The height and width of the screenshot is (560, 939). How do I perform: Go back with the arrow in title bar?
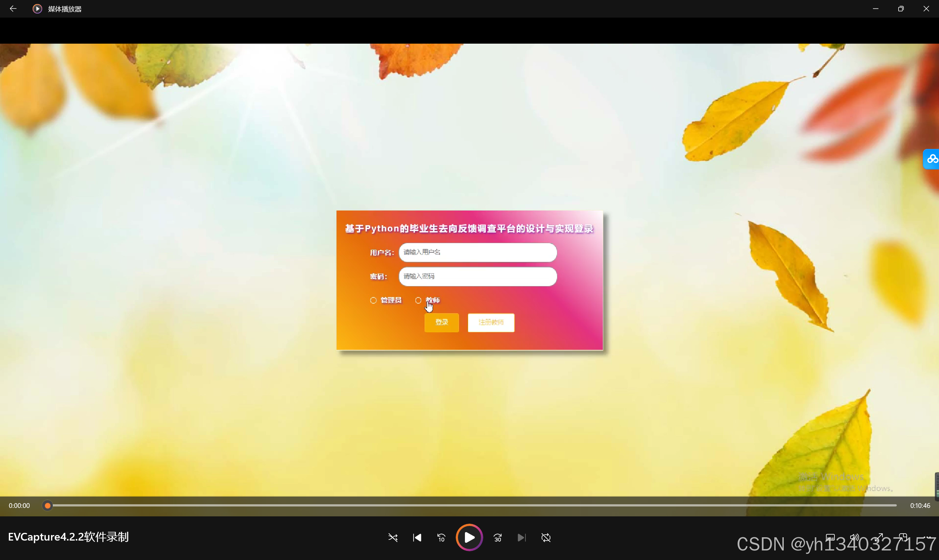pyautogui.click(x=13, y=9)
